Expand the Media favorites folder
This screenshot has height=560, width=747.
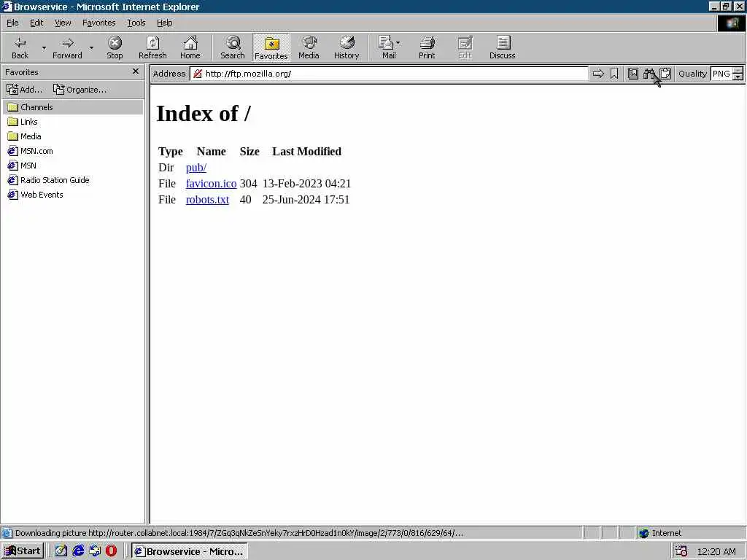pos(25,136)
